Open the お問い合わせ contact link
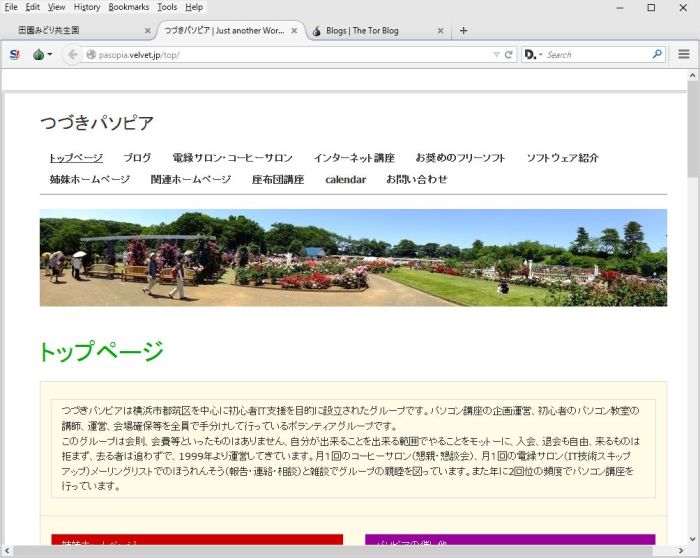 point(417,179)
